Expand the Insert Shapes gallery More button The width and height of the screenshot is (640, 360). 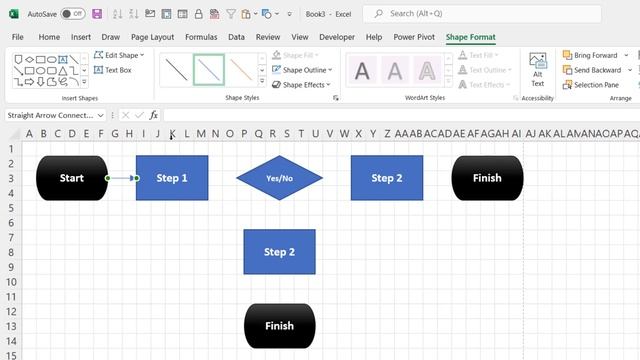(x=84, y=82)
